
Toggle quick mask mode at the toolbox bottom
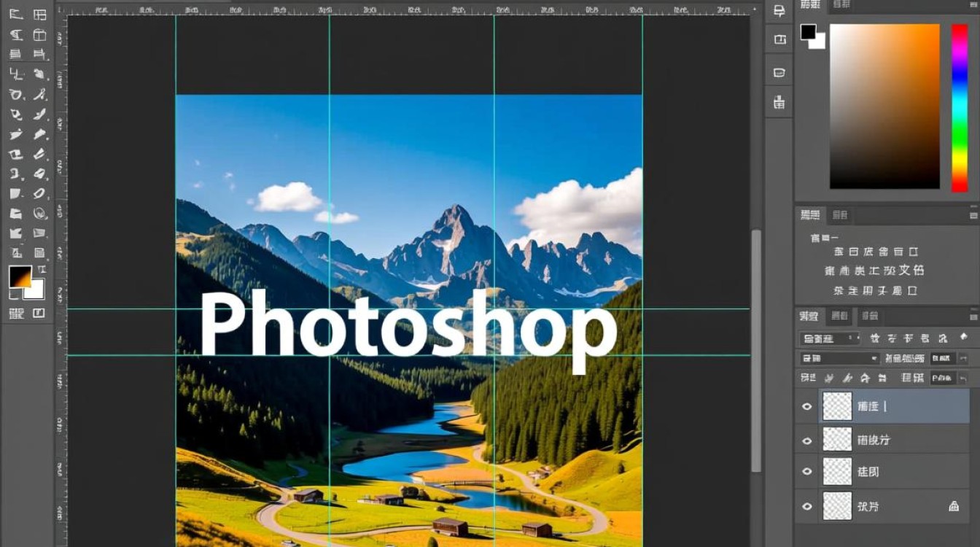(x=15, y=314)
